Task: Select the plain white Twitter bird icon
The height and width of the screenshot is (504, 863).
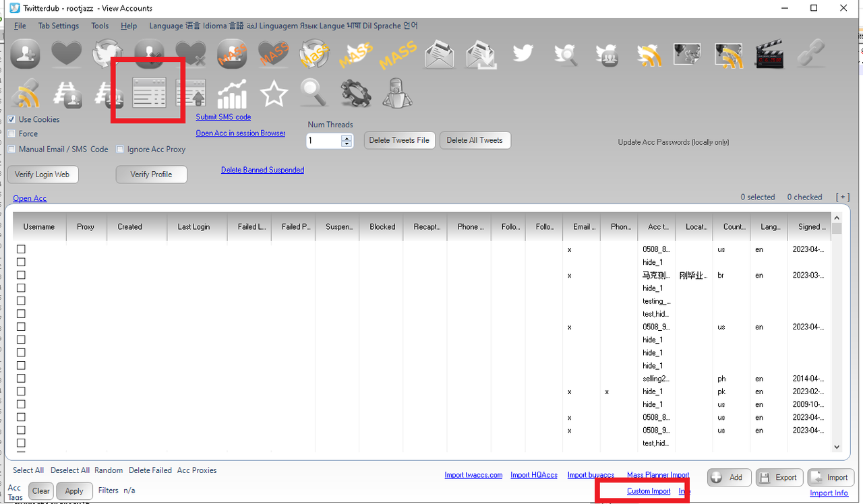Action: point(523,53)
